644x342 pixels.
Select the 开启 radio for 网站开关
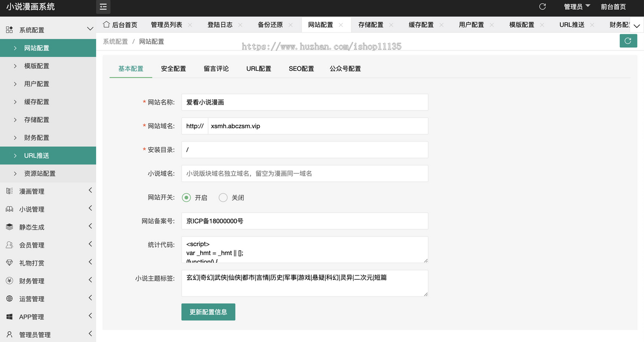pyautogui.click(x=186, y=197)
